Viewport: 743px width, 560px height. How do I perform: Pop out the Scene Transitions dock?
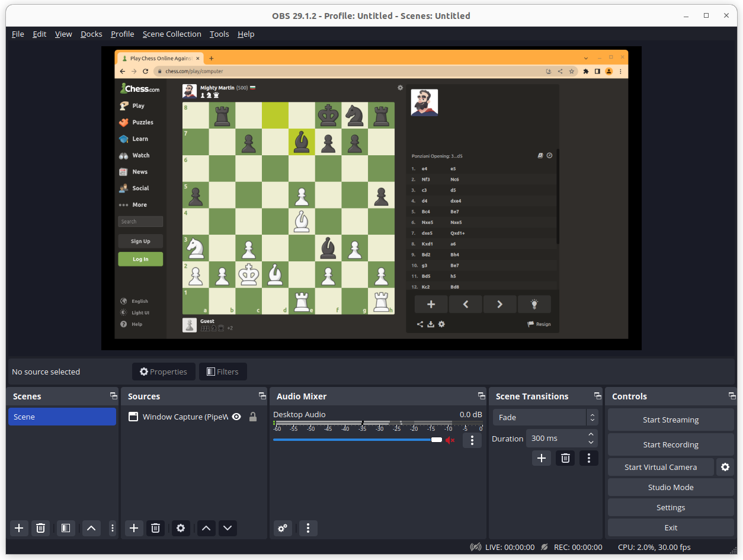click(597, 396)
